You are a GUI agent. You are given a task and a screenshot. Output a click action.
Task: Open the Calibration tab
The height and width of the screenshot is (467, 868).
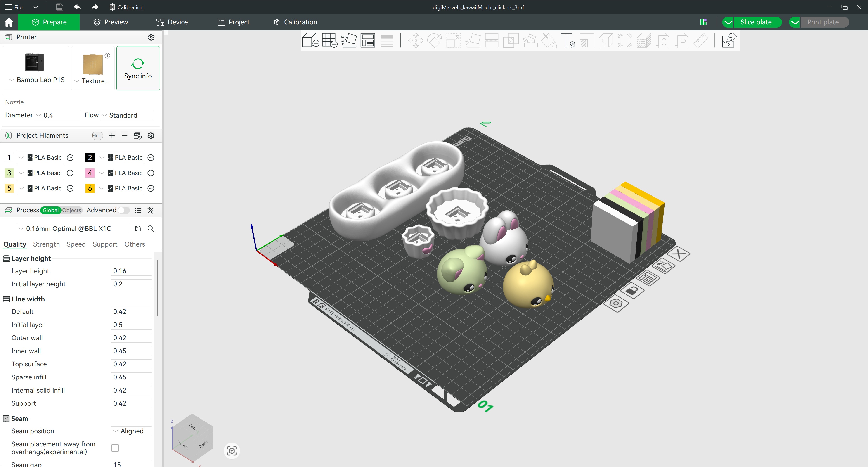coord(295,22)
